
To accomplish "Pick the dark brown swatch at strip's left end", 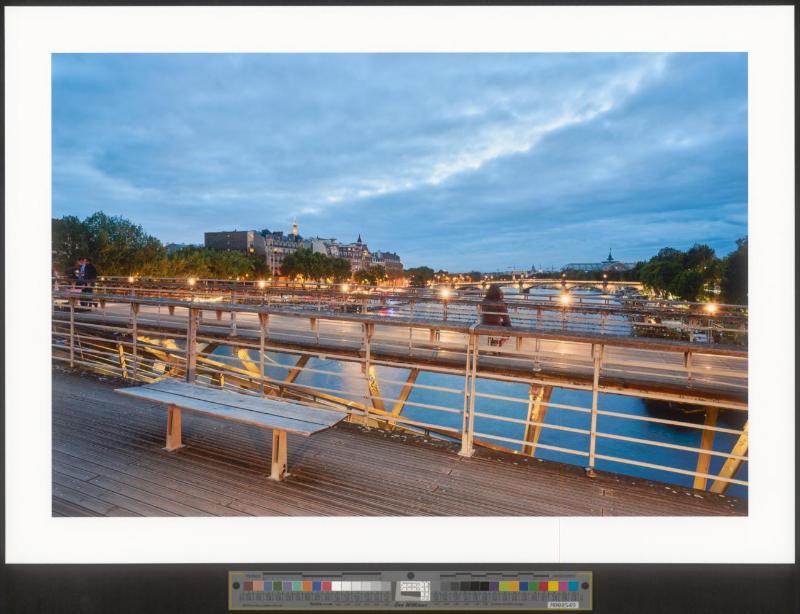I will coord(247,586).
